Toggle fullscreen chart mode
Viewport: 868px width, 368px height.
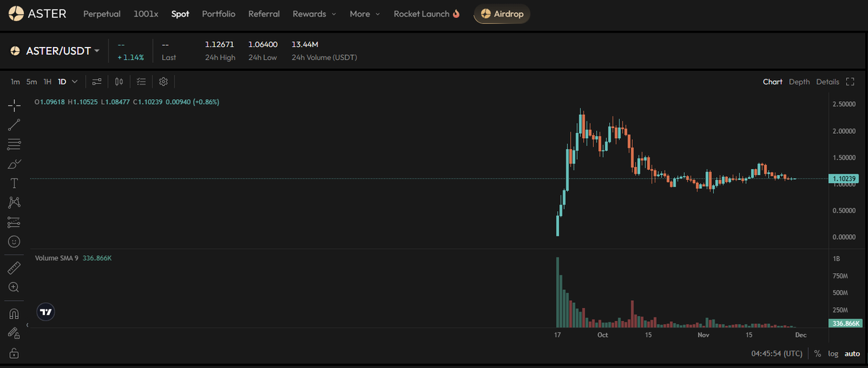(851, 82)
